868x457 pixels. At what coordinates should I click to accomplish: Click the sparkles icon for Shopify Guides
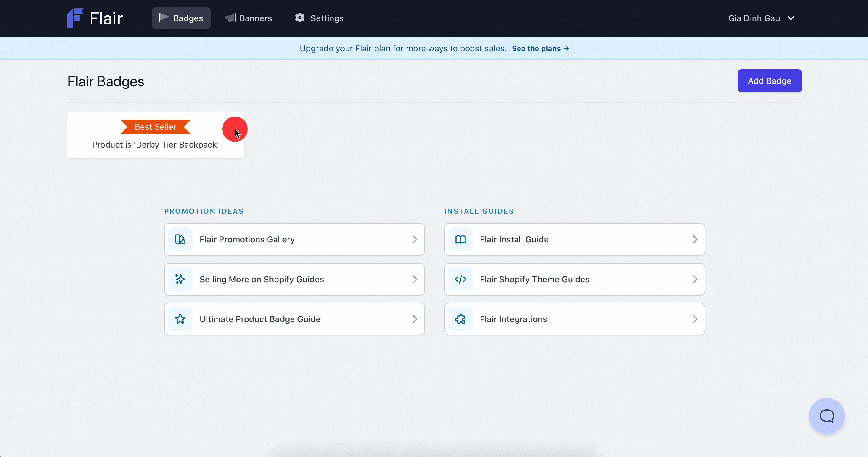[x=180, y=279]
